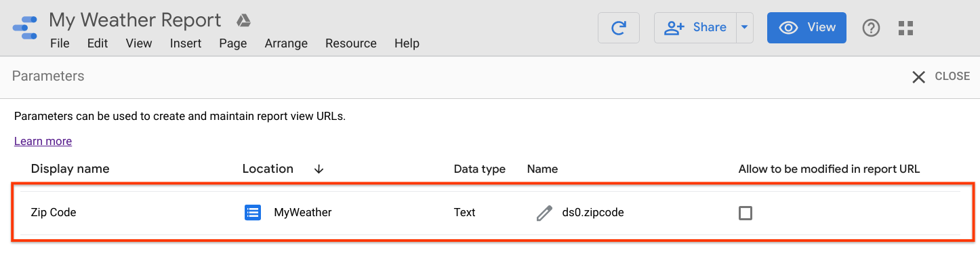This screenshot has height=267, width=980.
Task: Open the Page menu
Action: 233,43
